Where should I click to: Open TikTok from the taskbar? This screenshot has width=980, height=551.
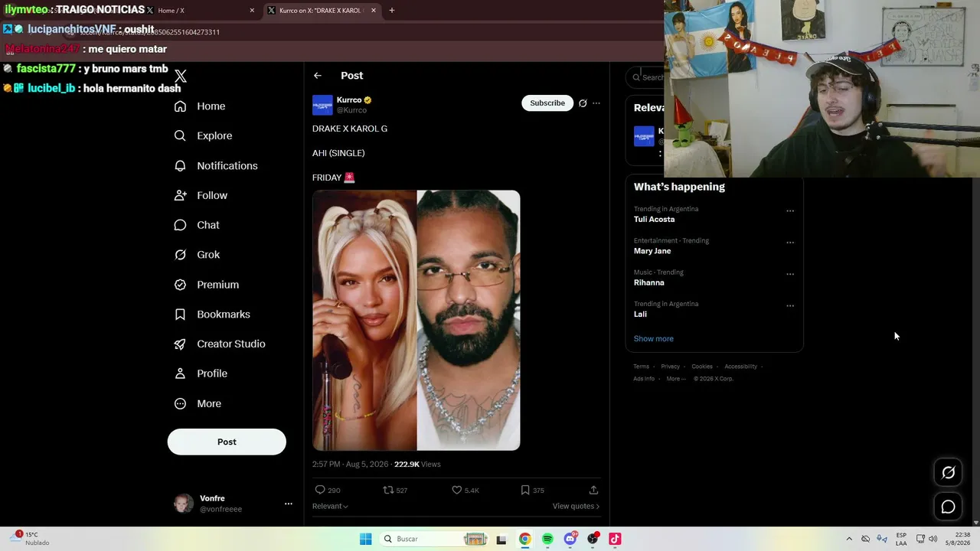[615, 539]
